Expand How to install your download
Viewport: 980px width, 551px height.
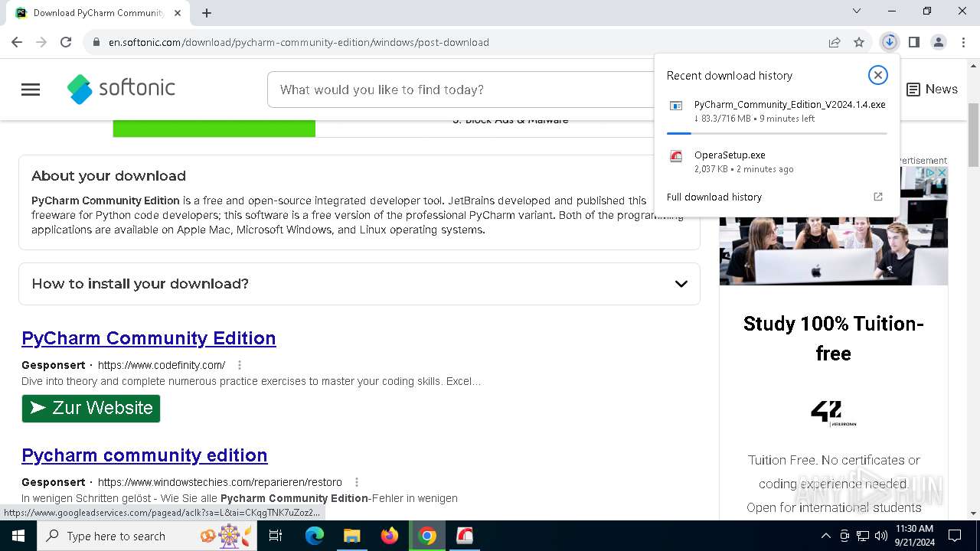[x=359, y=284]
